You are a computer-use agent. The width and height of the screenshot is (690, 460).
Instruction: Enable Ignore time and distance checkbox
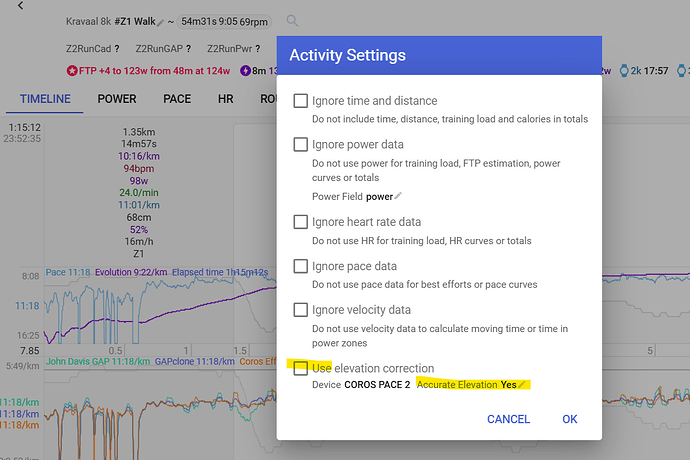click(x=300, y=101)
